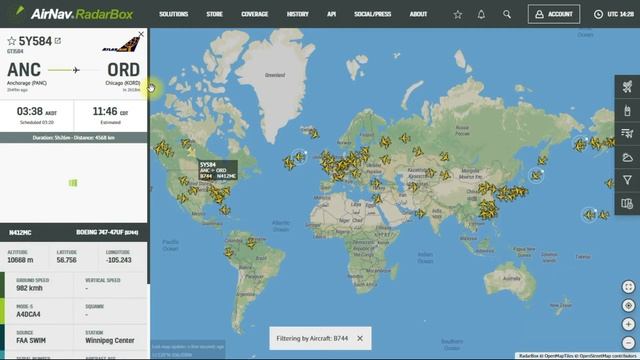Toggle fullscreen map view
This screenshot has width=640, height=360.
tap(629, 287)
